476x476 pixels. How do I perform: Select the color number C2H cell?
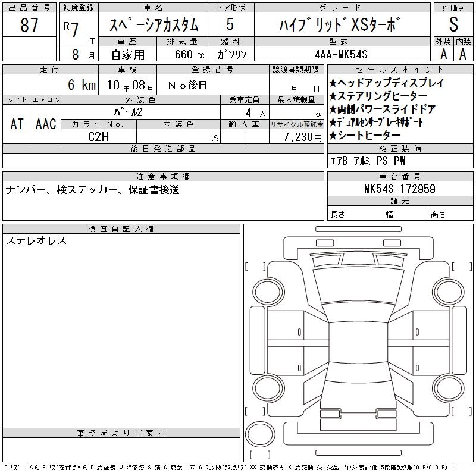(98, 137)
